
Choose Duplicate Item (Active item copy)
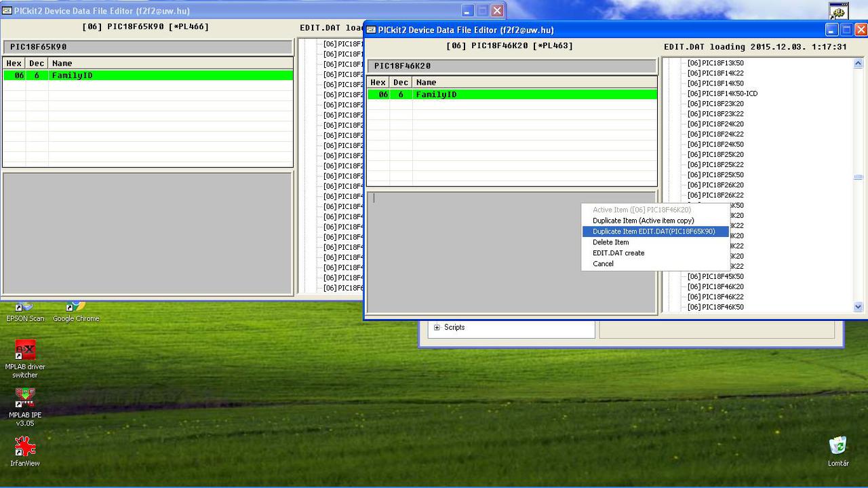(643, 221)
